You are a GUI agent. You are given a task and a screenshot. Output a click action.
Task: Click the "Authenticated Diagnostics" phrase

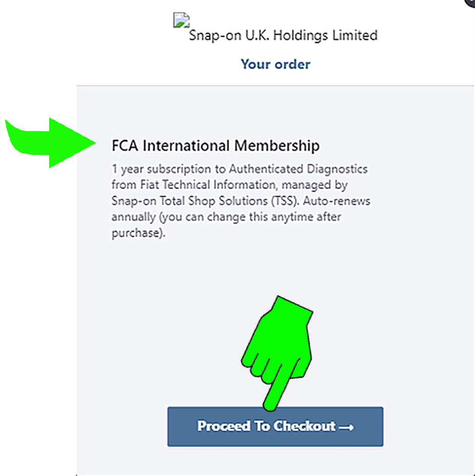pyautogui.click(x=298, y=169)
